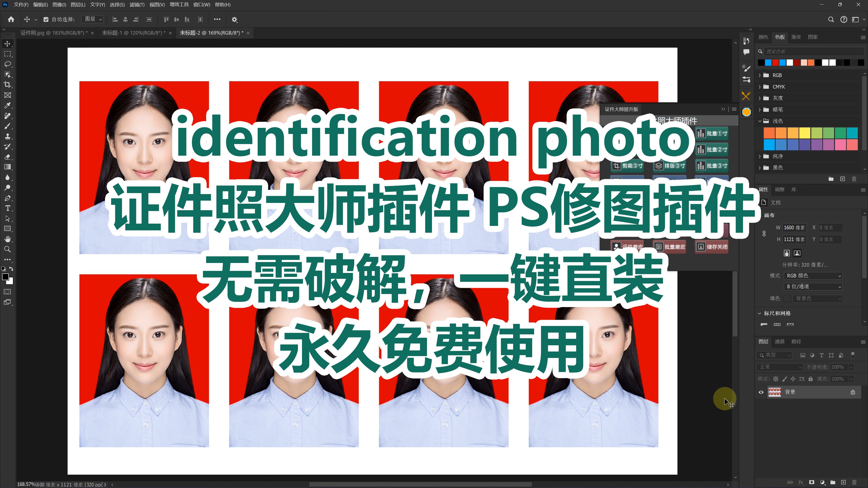Click the foreground color box

[x=5, y=277]
